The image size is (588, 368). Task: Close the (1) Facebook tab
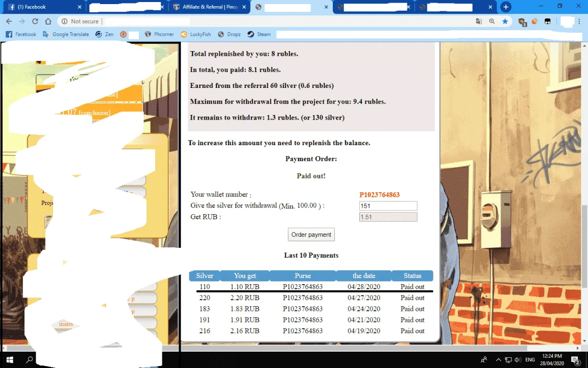(80, 7)
